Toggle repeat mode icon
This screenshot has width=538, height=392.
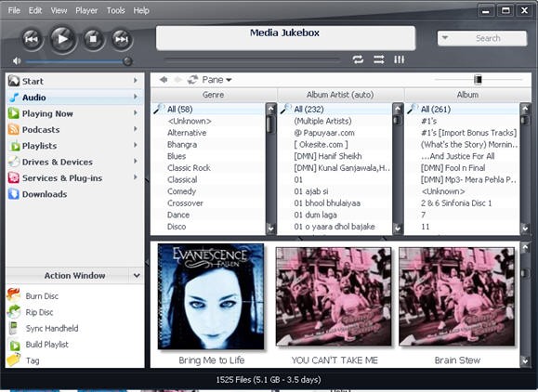coord(358,59)
